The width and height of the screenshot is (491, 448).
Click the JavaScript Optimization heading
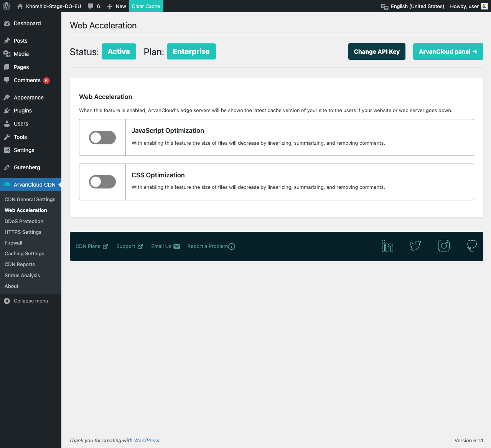pos(168,131)
